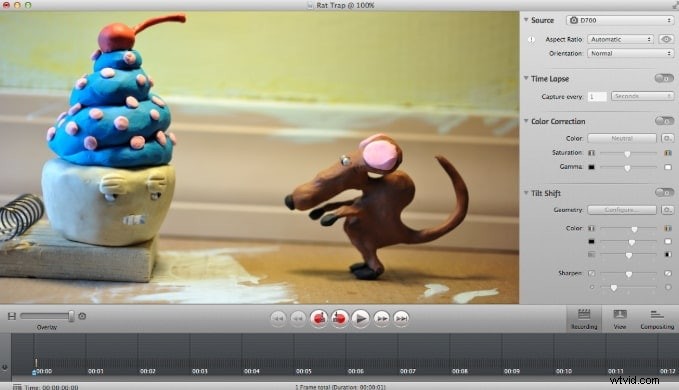Adjust the third Tilt Shift Color slider

[628, 255]
